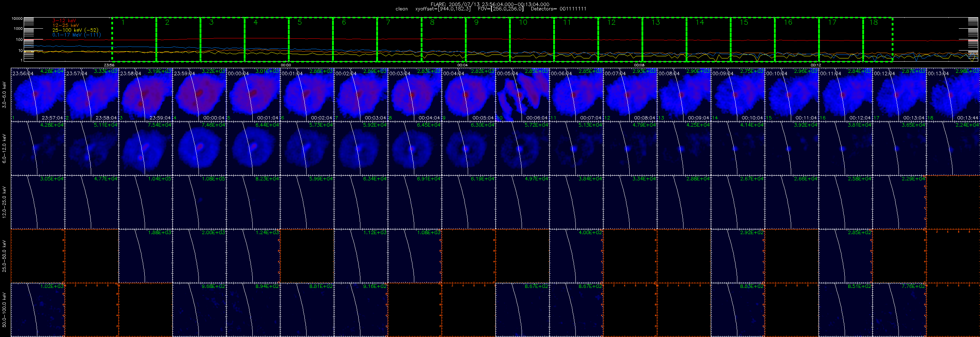Open the 50-100 keV image with peak 9.16E+02
Image resolution: width=980 pixels, height=337 pixels.
(361, 310)
